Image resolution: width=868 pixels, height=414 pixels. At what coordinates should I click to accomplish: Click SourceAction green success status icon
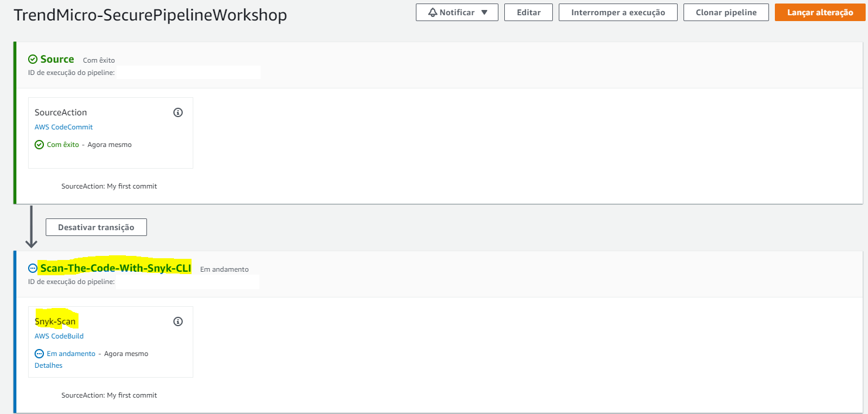pos(39,145)
